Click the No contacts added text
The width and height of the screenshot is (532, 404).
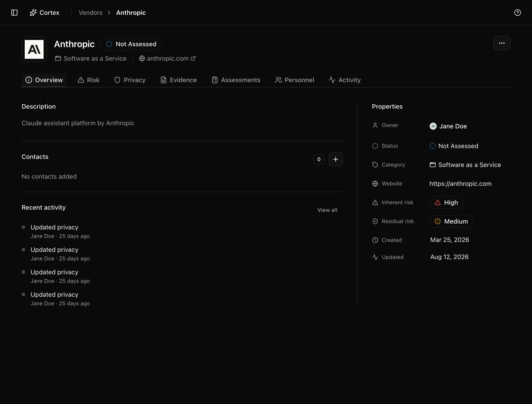tap(49, 176)
